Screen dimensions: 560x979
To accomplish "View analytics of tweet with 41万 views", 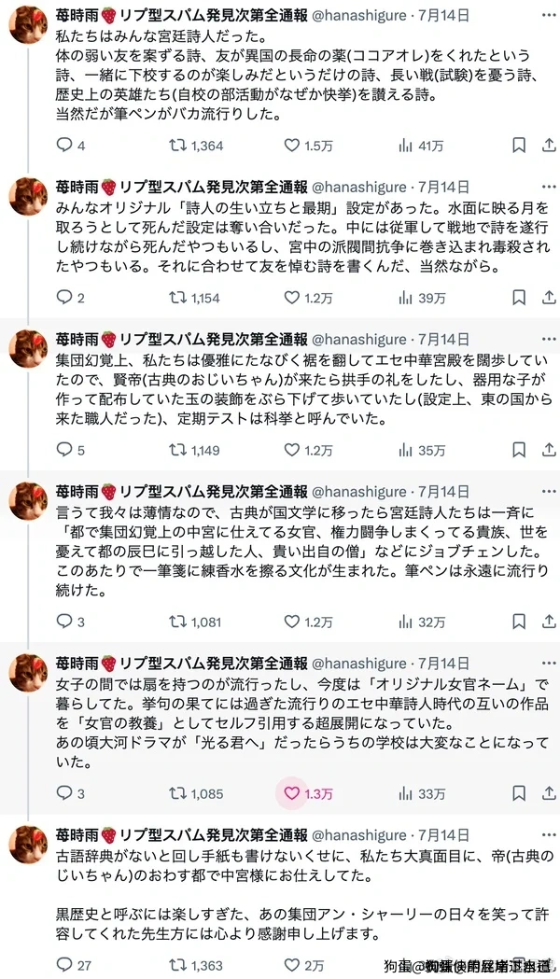I will (406, 146).
